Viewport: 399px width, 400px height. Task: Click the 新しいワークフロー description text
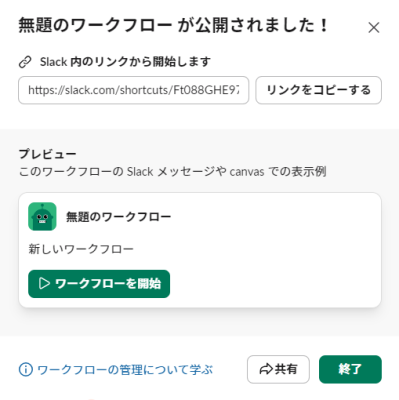click(81, 249)
